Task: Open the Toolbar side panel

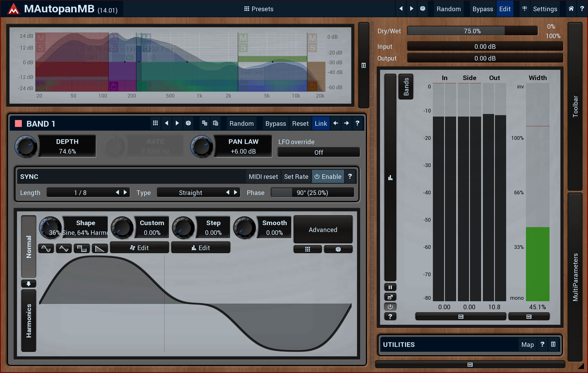Action: (x=575, y=106)
